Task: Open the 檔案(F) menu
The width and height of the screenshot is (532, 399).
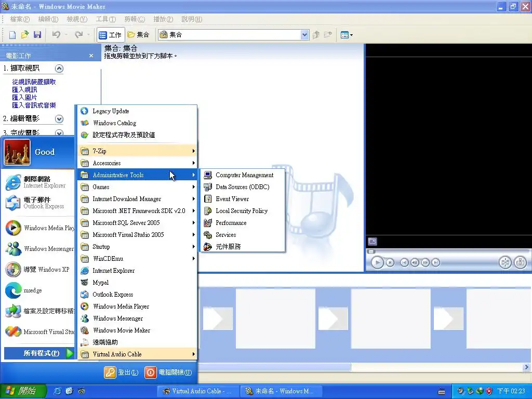Action: 20,19
